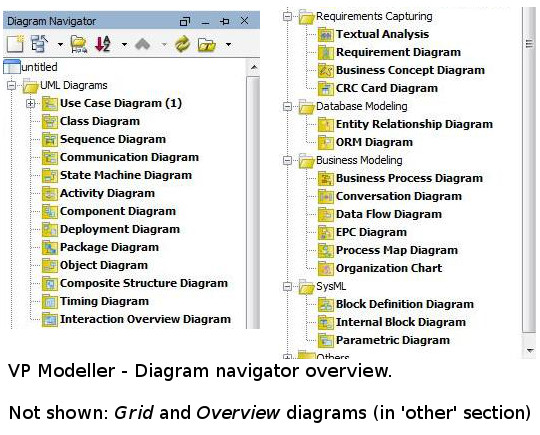540x435 pixels.
Task: Click the Communication Diagram icon
Action: coord(50,157)
